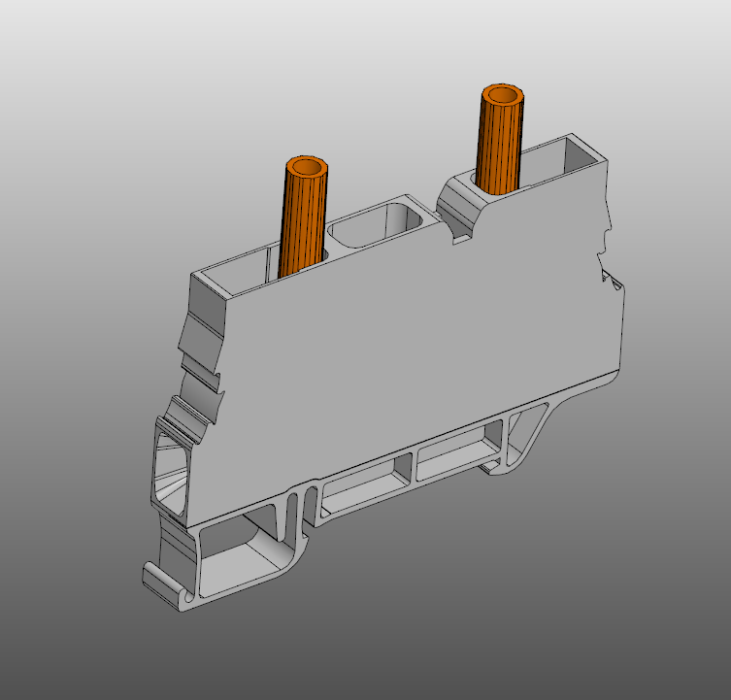Select the left orange pin in the model
This screenshot has height=700, width=731.
[303, 217]
